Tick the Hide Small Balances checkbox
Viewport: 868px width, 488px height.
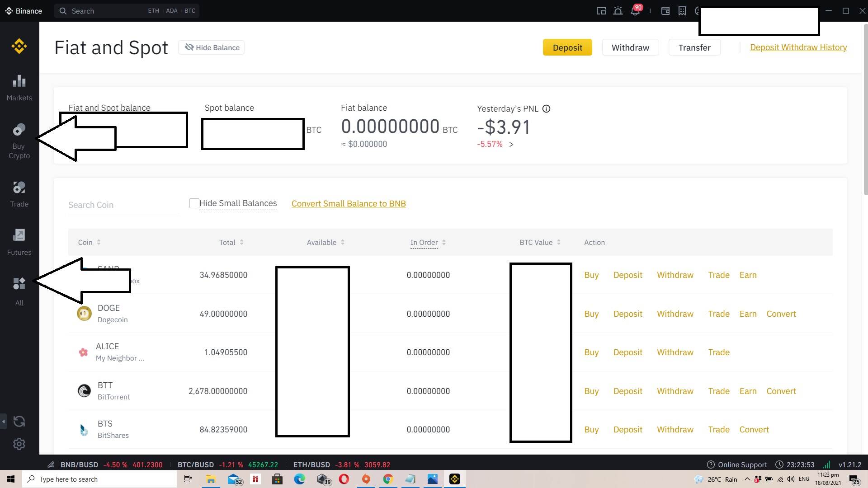194,203
